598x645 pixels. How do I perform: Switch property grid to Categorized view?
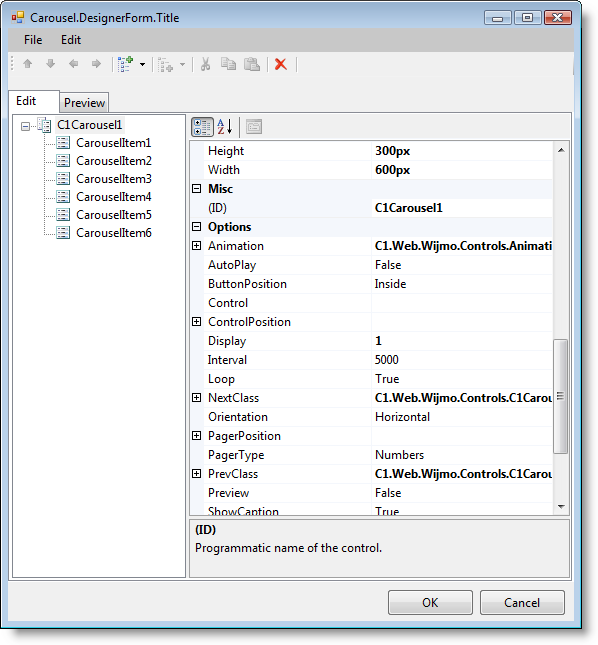[x=202, y=127]
